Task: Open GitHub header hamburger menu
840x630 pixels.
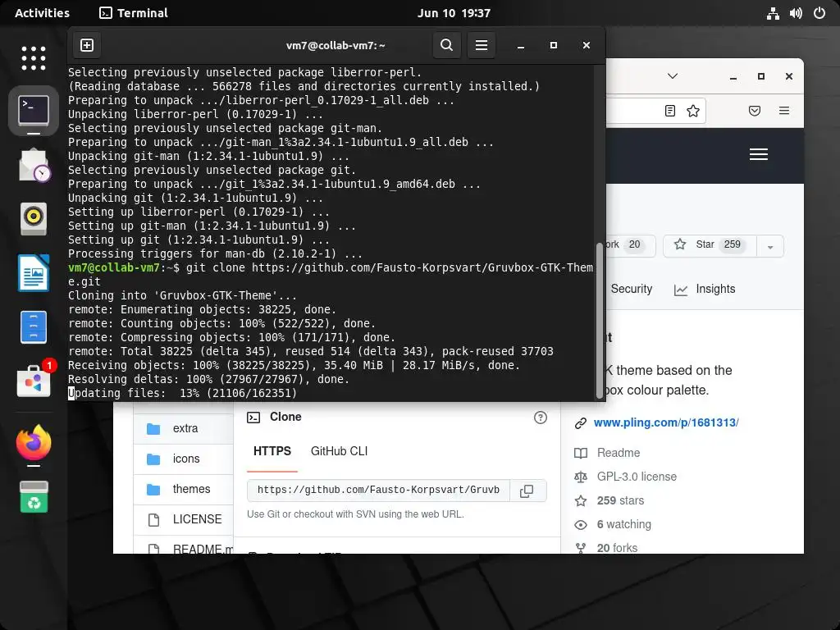Action: coord(759,154)
